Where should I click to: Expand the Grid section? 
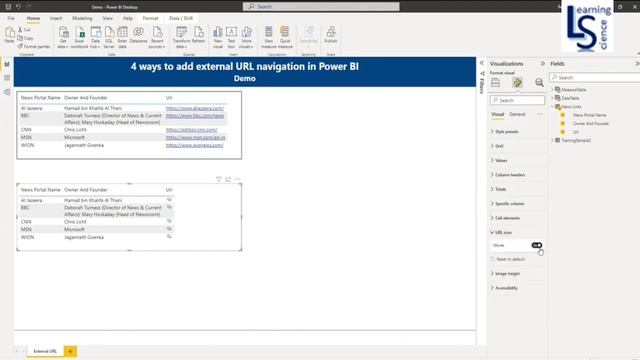[497, 146]
